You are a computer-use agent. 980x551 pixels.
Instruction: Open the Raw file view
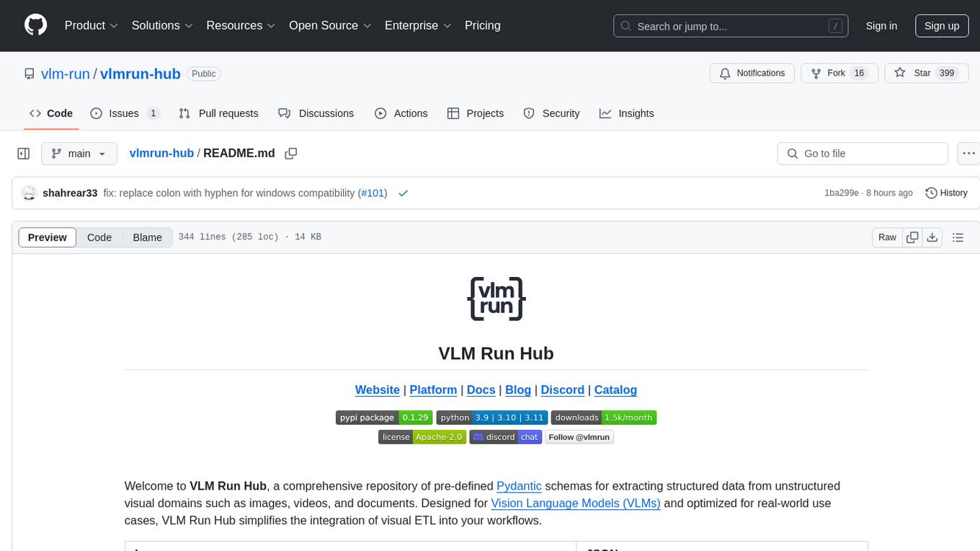click(x=887, y=237)
